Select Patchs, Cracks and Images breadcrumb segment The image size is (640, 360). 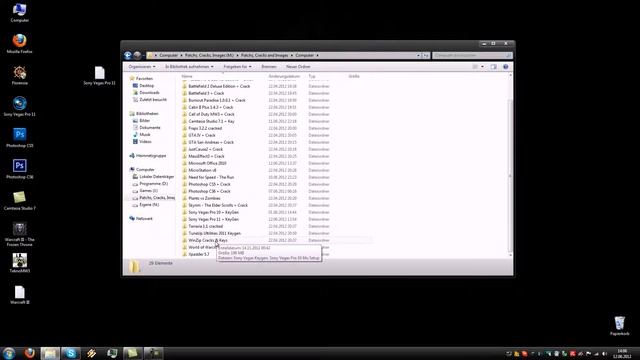(x=264, y=55)
